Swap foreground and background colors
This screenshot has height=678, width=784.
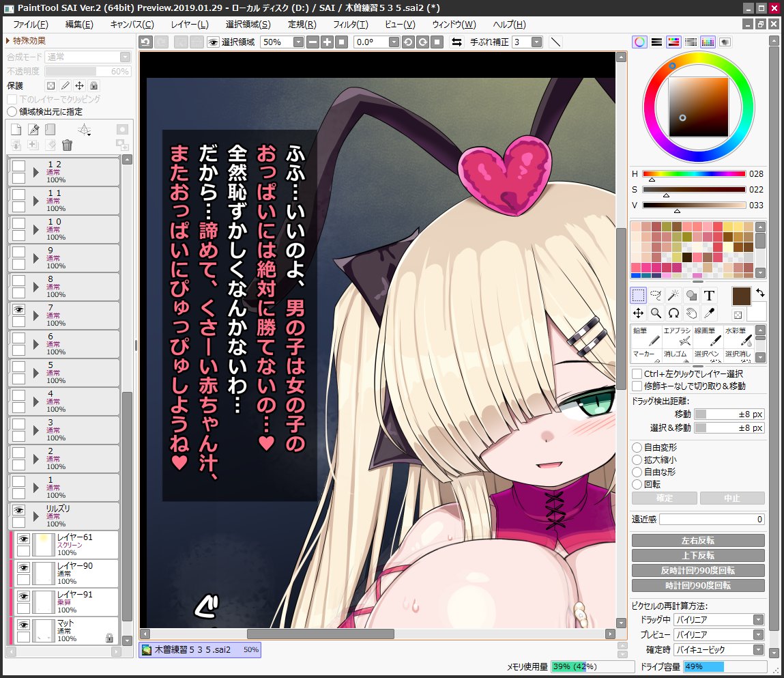click(760, 293)
